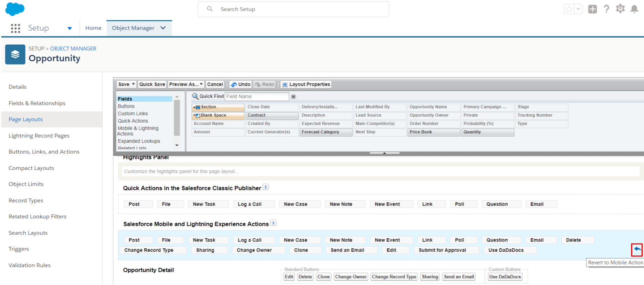
Task: Click the Salesforce cloud logo
Action: click(x=15, y=9)
